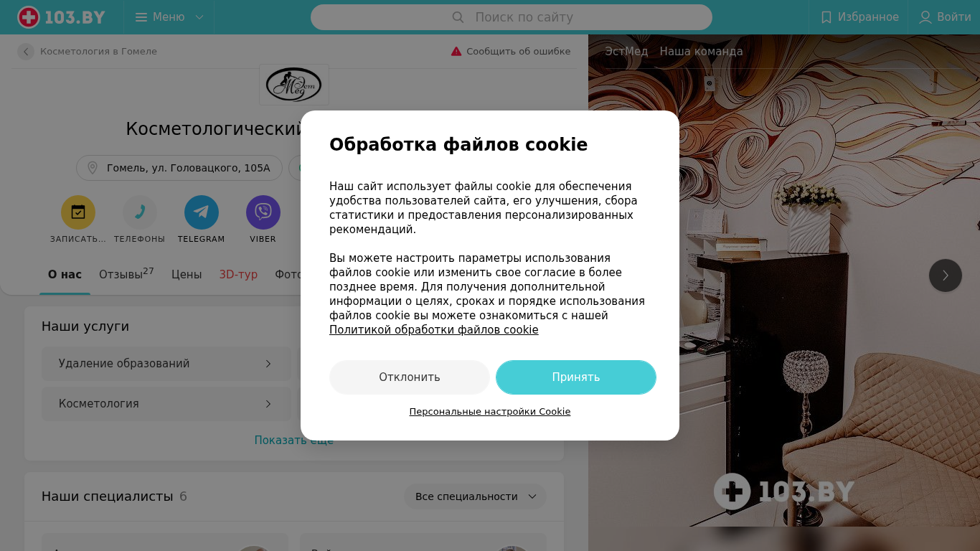Open the Все специальности dropdown
This screenshot has height=551, width=980.
point(475,496)
